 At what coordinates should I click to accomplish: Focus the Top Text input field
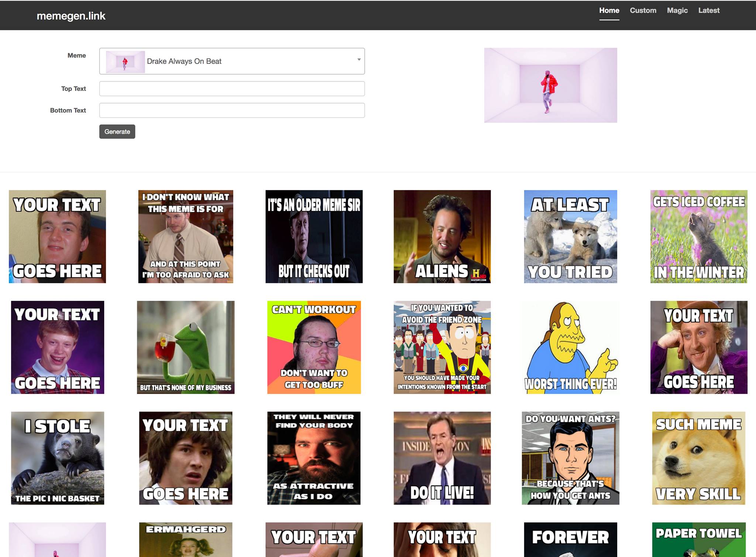tap(232, 89)
